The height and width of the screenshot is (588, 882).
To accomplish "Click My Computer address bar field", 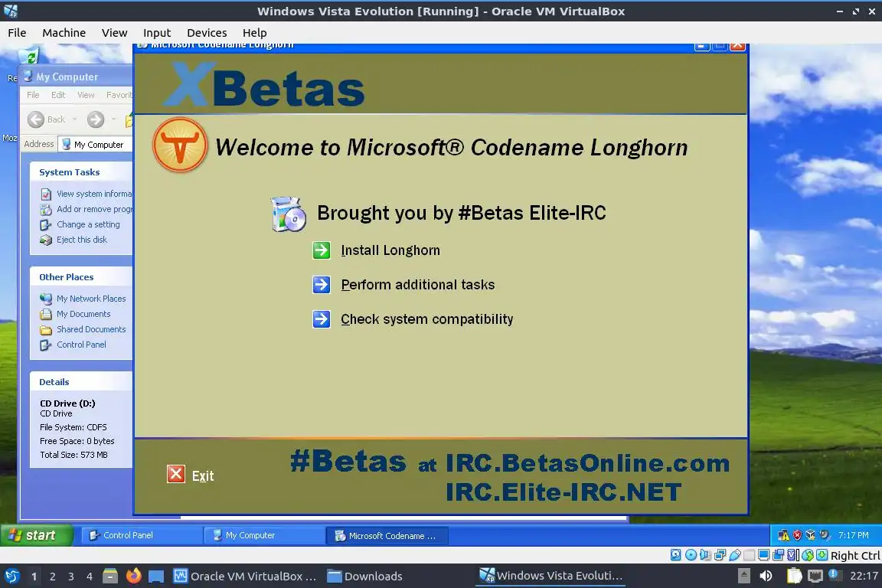I will 96,145.
